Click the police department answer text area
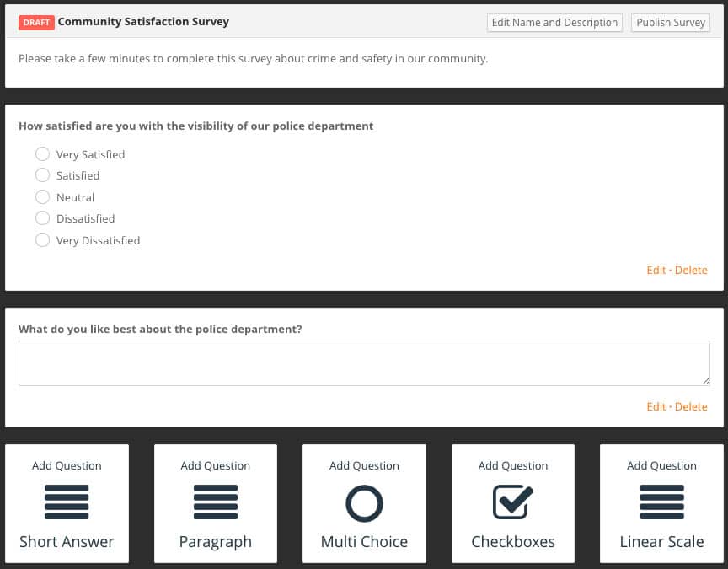 [x=364, y=363]
